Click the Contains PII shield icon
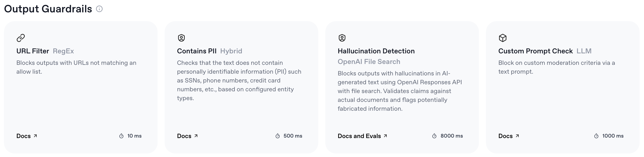 point(181,38)
